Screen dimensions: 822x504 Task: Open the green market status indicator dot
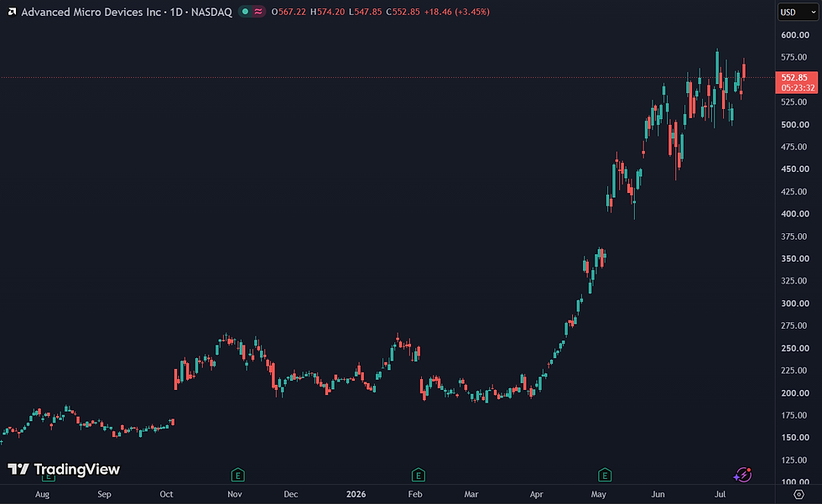[245, 12]
